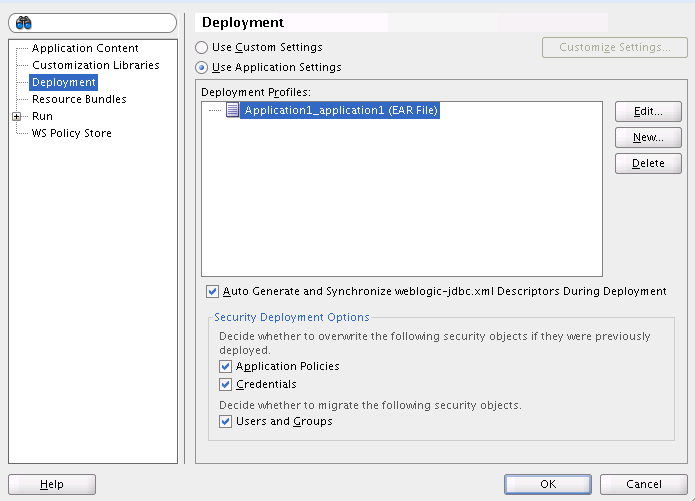Select Application1_application1 EAR File profile
The width and height of the screenshot is (695, 501).
pyautogui.click(x=341, y=111)
